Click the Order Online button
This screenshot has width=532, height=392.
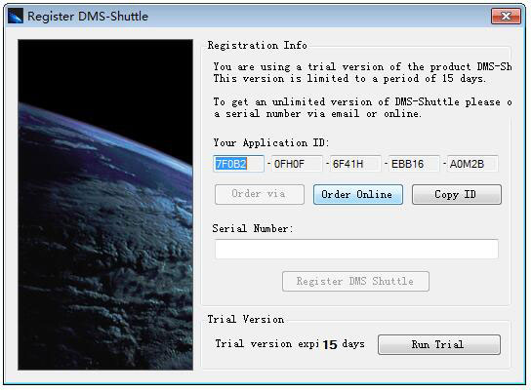358,194
